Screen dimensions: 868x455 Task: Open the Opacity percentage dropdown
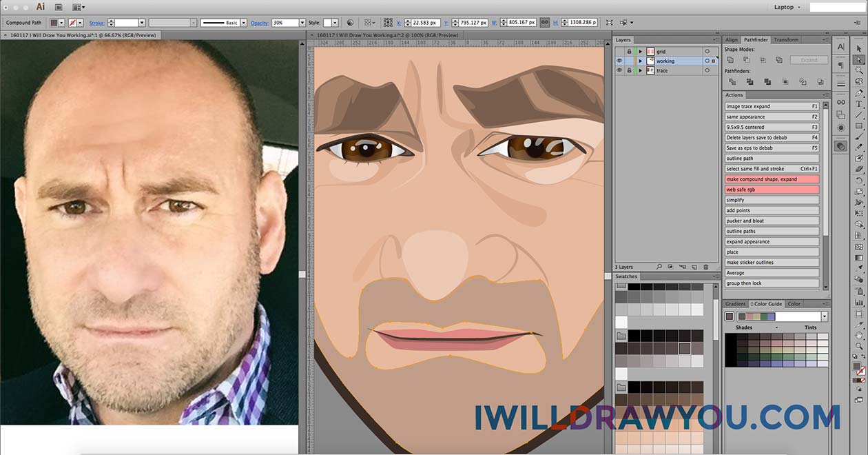302,23
